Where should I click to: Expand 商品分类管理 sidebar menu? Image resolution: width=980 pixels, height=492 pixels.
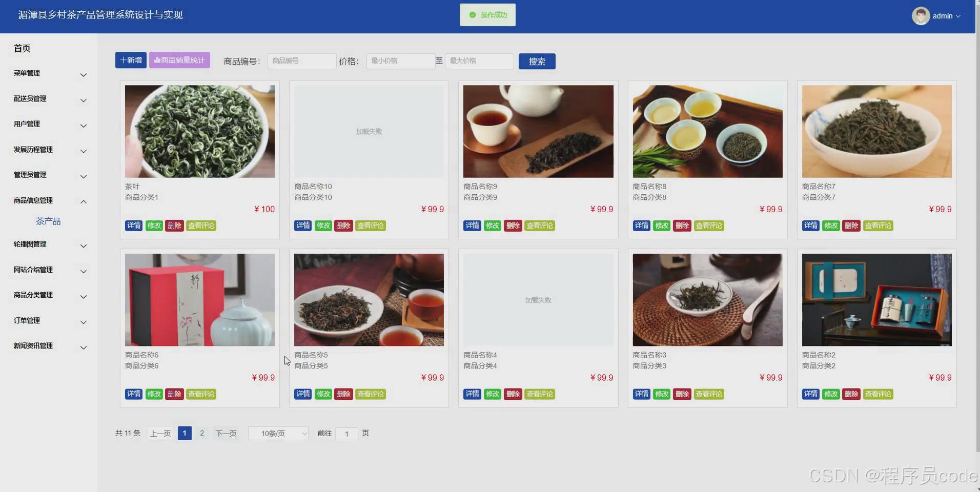[x=49, y=295]
